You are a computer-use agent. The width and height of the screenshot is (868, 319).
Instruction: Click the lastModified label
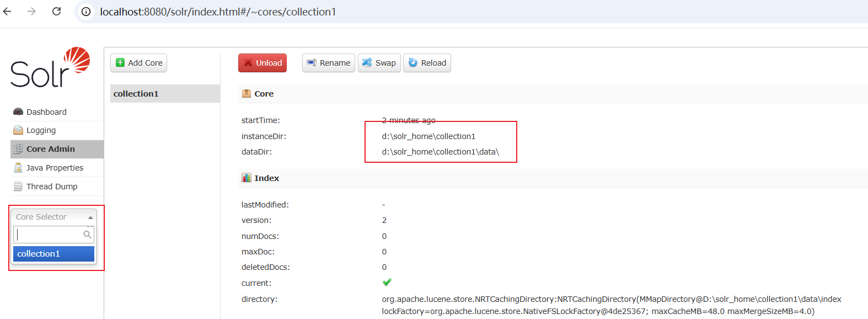pos(265,205)
